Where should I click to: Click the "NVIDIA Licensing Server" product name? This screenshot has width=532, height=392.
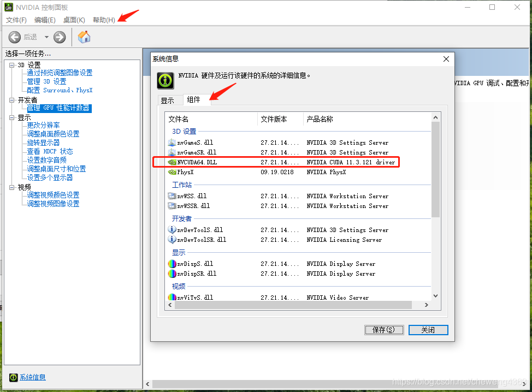[344, 240]
